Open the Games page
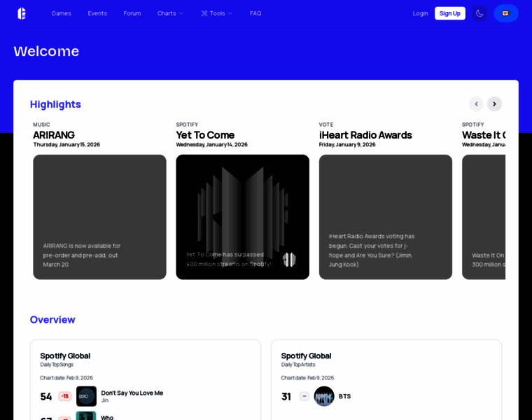Viewport: 532px width, 420px height. 61,13
